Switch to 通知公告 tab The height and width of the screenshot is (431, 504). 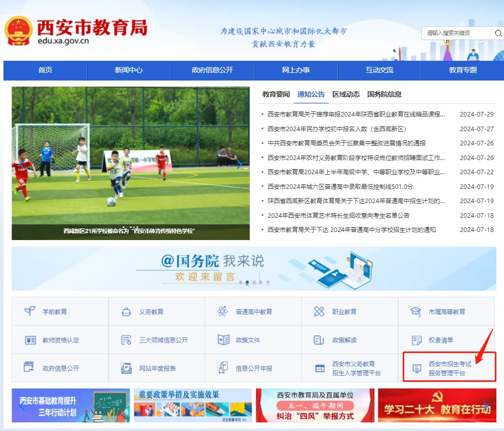[x=311, y=94]
